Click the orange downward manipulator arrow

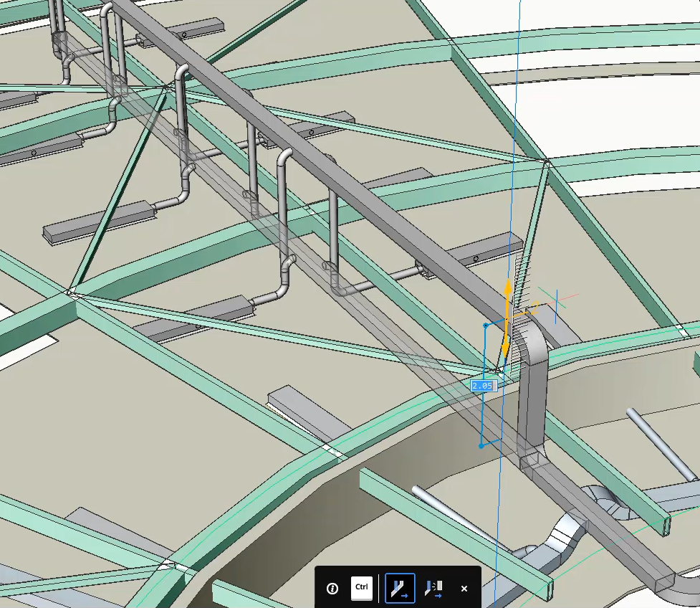505,348
